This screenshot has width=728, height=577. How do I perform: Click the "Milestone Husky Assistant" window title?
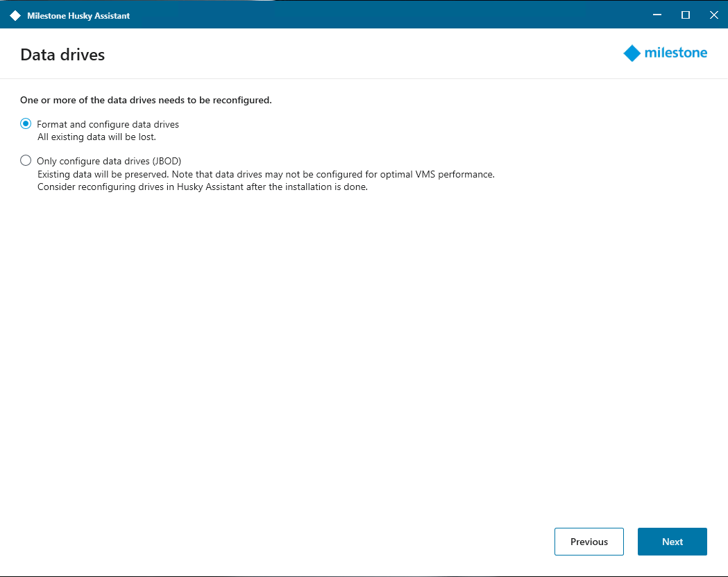78,15
